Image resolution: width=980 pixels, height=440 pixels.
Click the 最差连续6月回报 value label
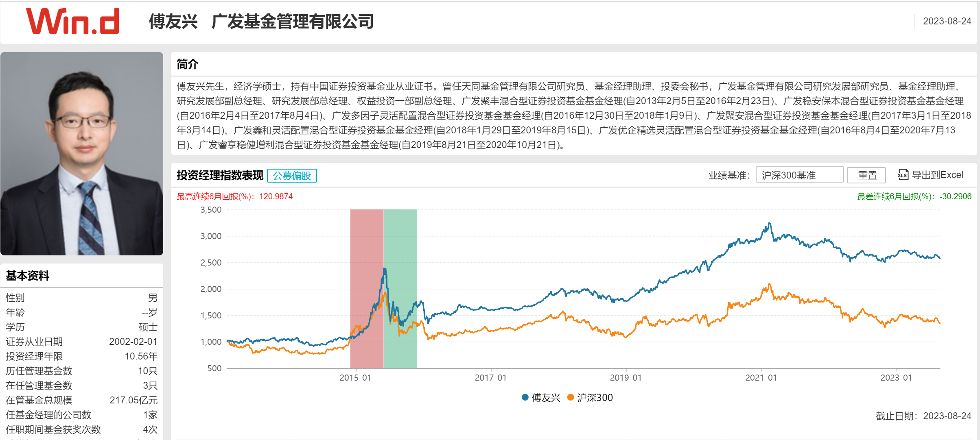point(914,196)
